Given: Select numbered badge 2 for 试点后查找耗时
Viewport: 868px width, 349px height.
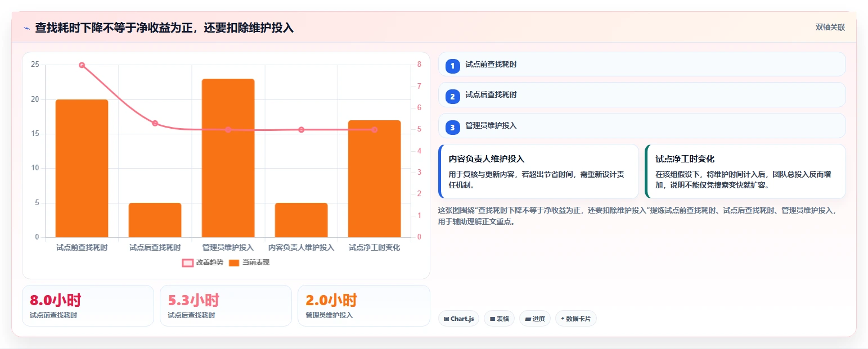Looking at the screenshot, I should (453, 97).
